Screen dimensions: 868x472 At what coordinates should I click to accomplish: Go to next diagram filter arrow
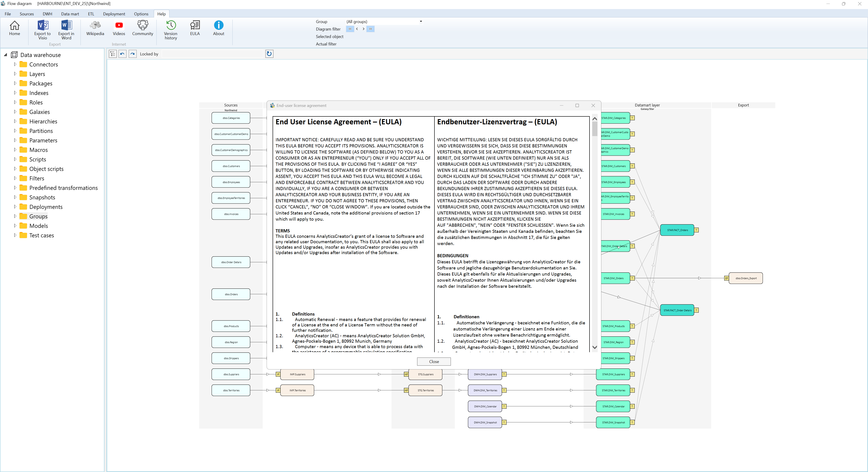tap(363, 29)
